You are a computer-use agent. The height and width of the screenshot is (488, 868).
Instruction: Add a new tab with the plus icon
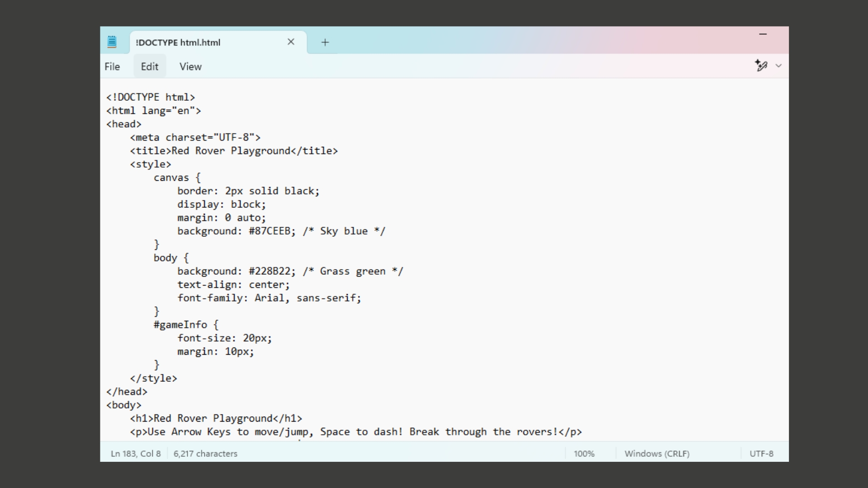click(x=325, y=42)
